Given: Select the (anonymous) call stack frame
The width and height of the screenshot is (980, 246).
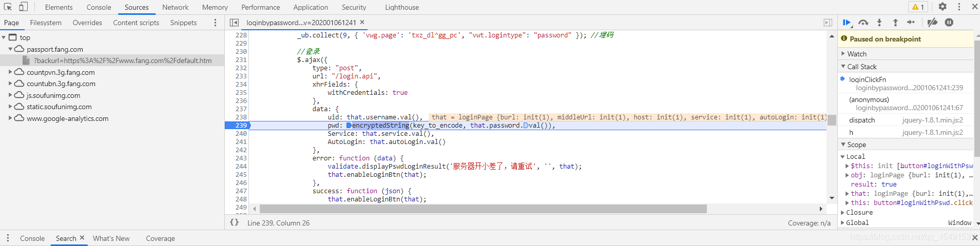Looking at the screenshot, I should click(x=906, y=104).
